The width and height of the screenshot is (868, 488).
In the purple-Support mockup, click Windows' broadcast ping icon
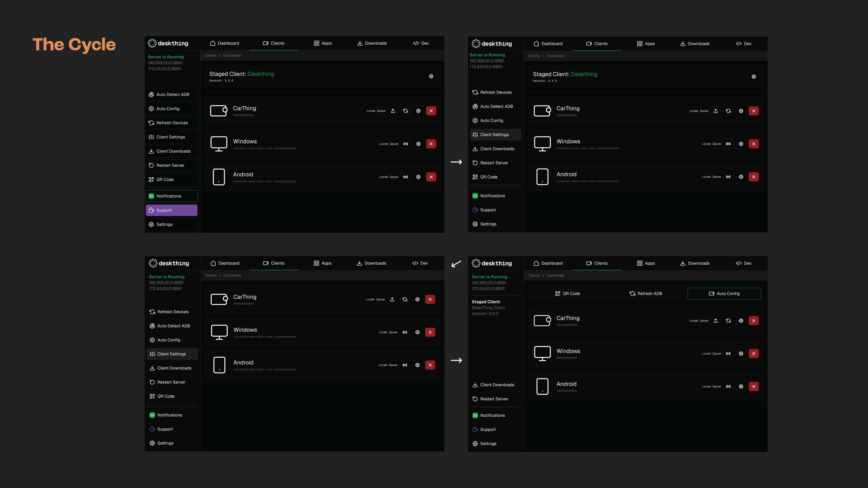(406, 144)
